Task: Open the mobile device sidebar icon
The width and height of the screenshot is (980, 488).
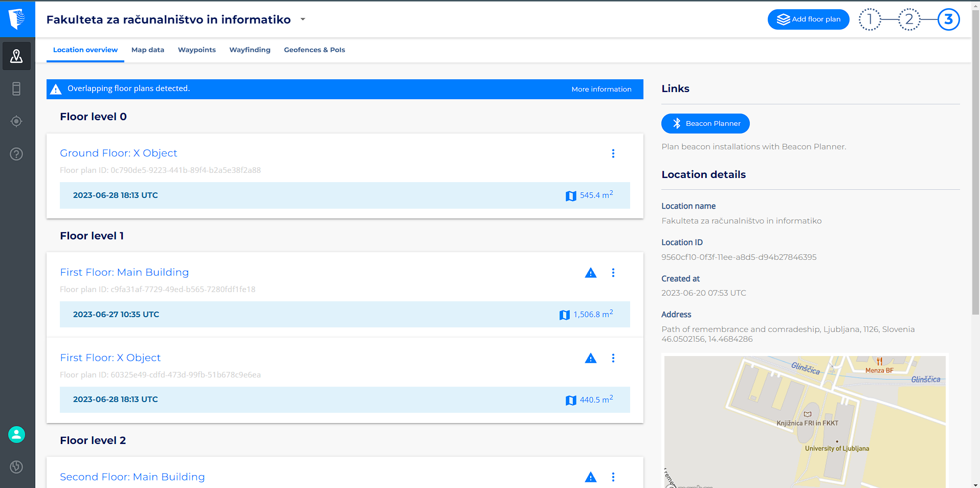Action: 16,89
